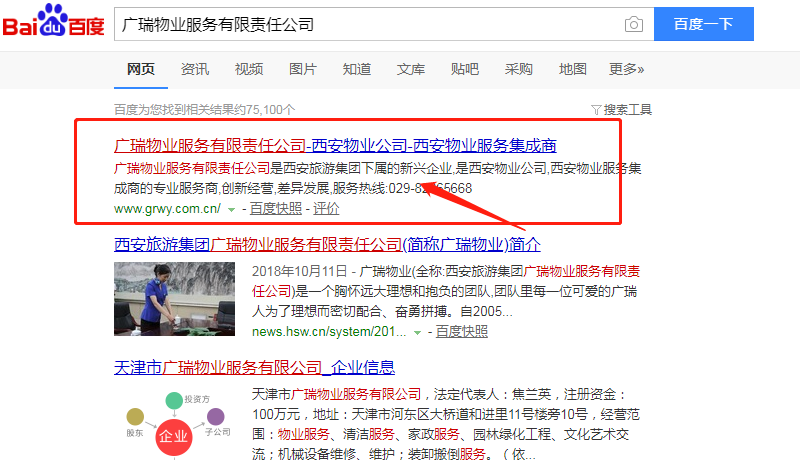This screenshot has width=800, height=460.
Task: Expand dropdown arrow next to www.grwy.com.cn
Action: 231,209
